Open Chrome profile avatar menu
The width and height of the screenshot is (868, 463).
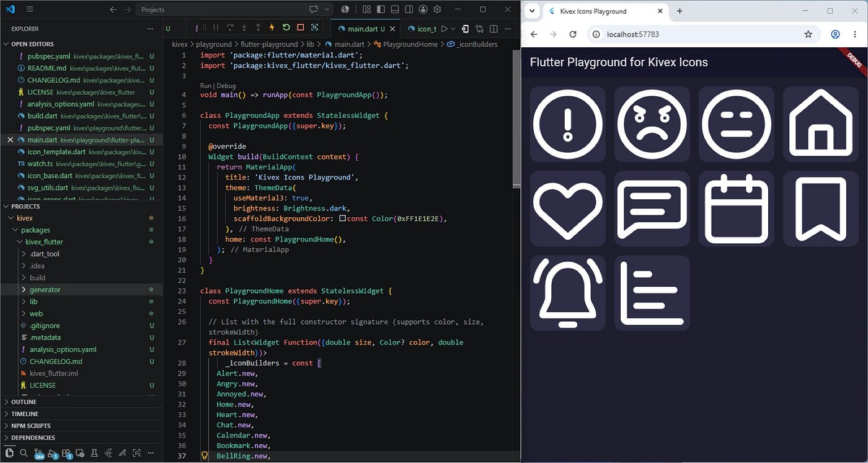835,34
